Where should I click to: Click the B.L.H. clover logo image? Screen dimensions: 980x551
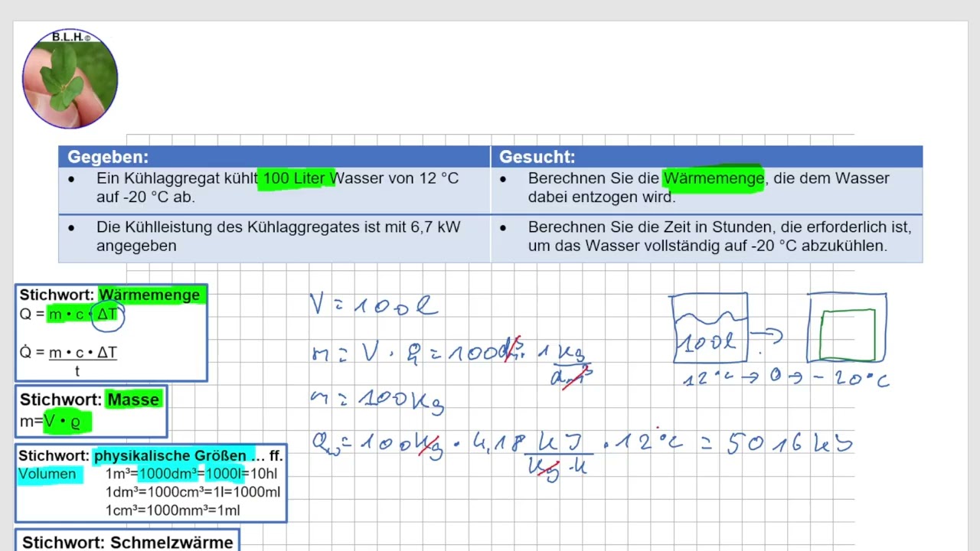coord(70,79)
